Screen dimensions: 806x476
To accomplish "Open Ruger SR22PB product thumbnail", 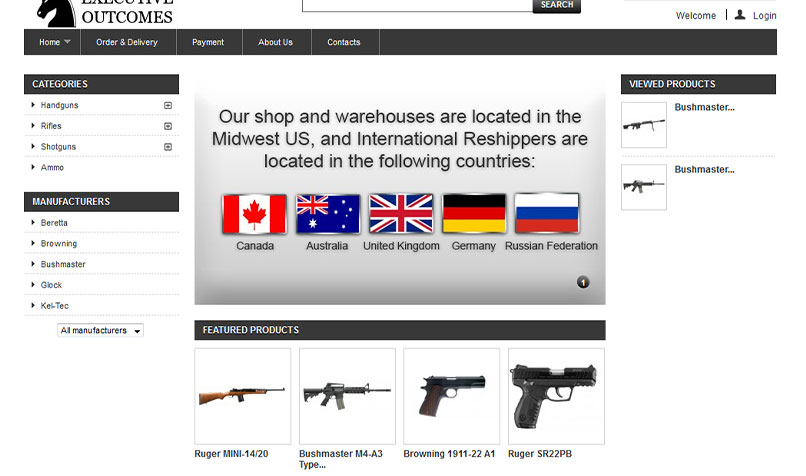I will pyautogui.click(x=557, y=396).
